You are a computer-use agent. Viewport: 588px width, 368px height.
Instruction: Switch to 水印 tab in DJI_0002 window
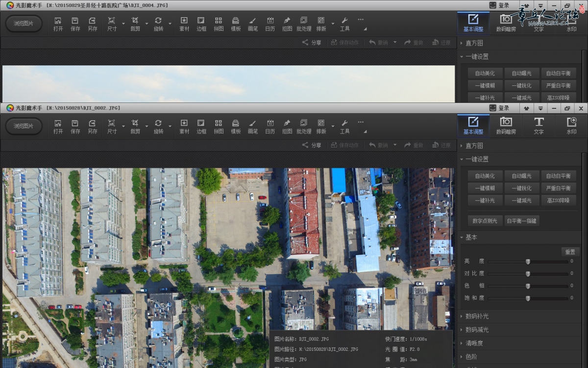tap(571, 126)
